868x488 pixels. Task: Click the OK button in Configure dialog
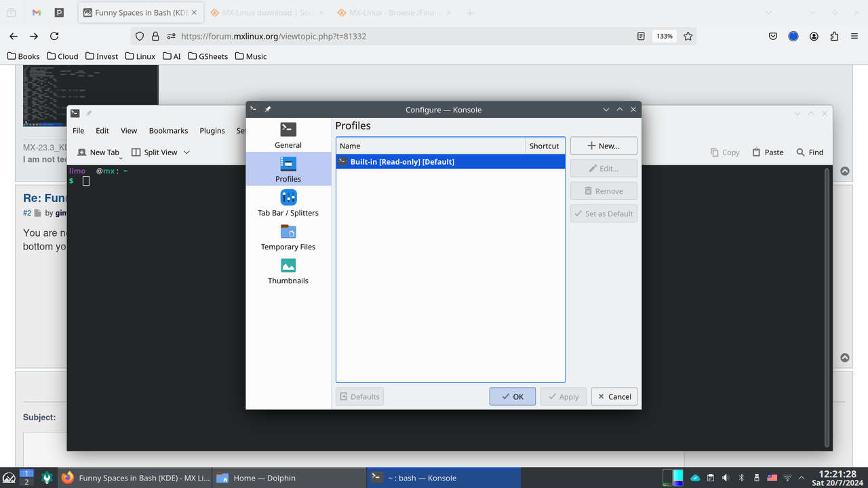pyautogui.click(x=513, y=396)
